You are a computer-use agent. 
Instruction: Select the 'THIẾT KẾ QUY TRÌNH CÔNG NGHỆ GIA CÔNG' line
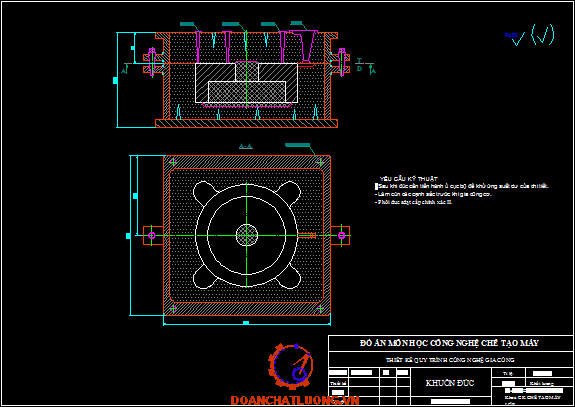tap(450, 360)
